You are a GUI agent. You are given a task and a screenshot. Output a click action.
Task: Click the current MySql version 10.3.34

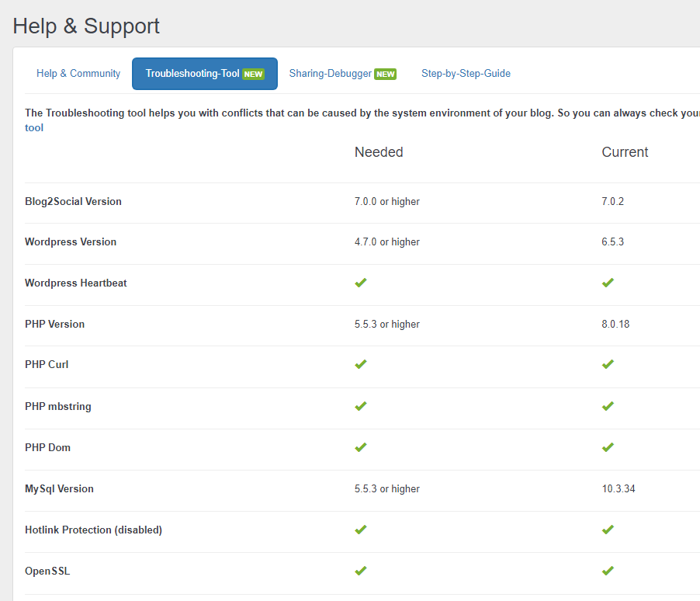point(619,488)
